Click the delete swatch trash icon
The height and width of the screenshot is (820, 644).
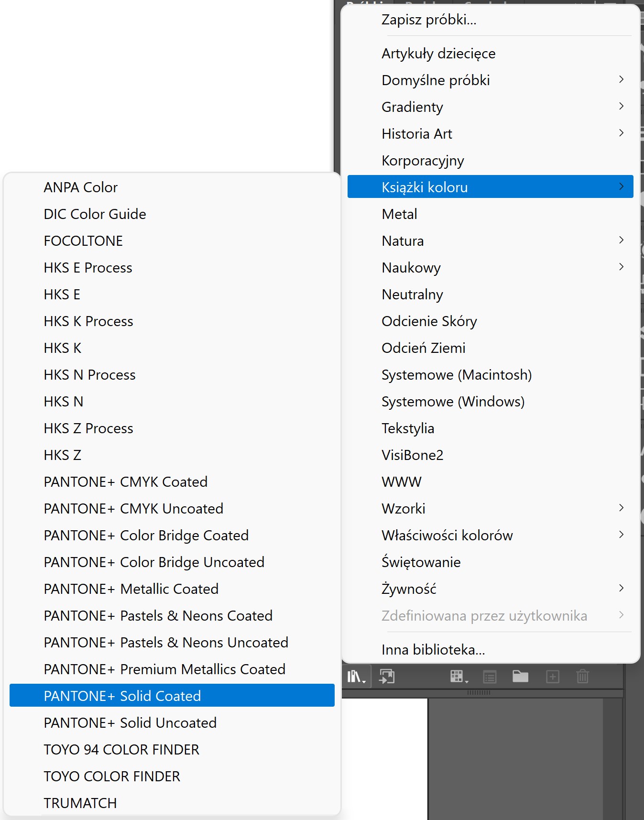coord(583,677)
